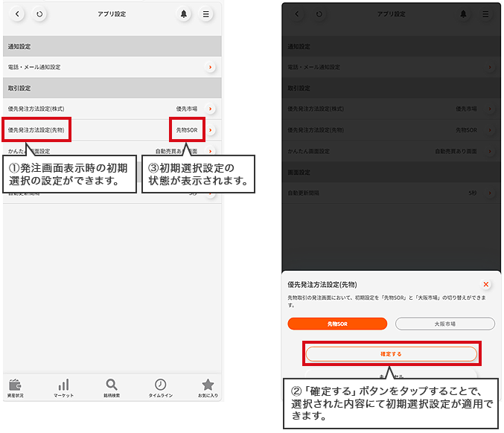
Task: Tap dimmed 5秒 value in right screen
Action: coord(473,193)
